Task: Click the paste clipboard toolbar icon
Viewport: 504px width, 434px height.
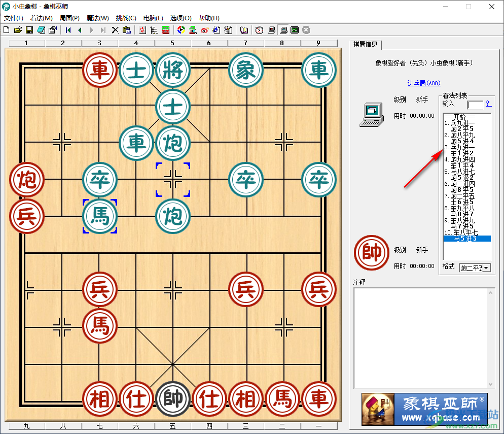Action: coord(127,30)
